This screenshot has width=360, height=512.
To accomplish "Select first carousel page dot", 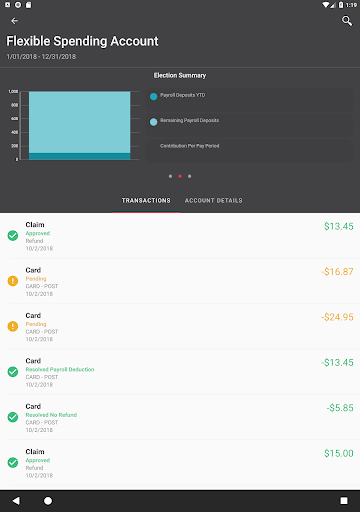I will [170, 176].
